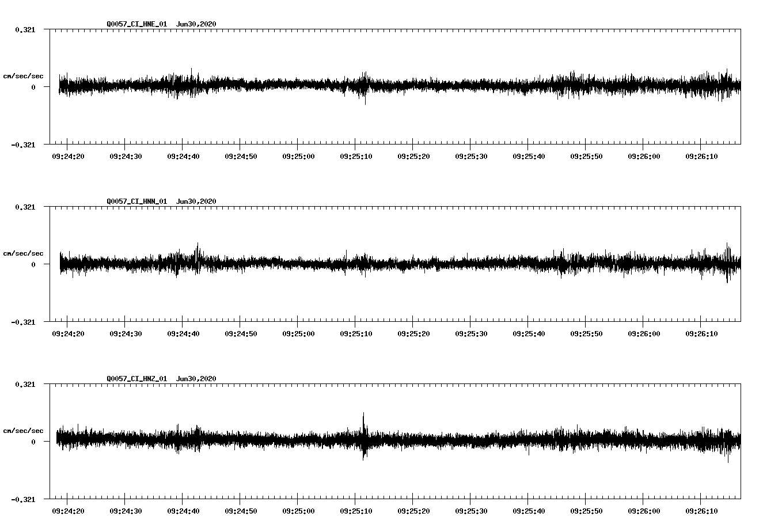This screenshot has width=782, height=532.
Task: Click the 09:25:20 time label under HNN plot
Action: click(x=413, y=334)
